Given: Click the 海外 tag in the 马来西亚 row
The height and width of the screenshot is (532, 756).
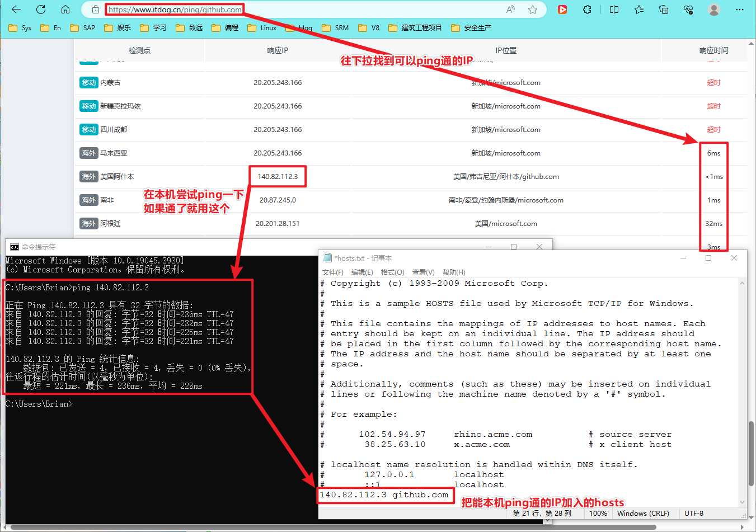Looking at the screenshot, I should (x=89, y=153).
